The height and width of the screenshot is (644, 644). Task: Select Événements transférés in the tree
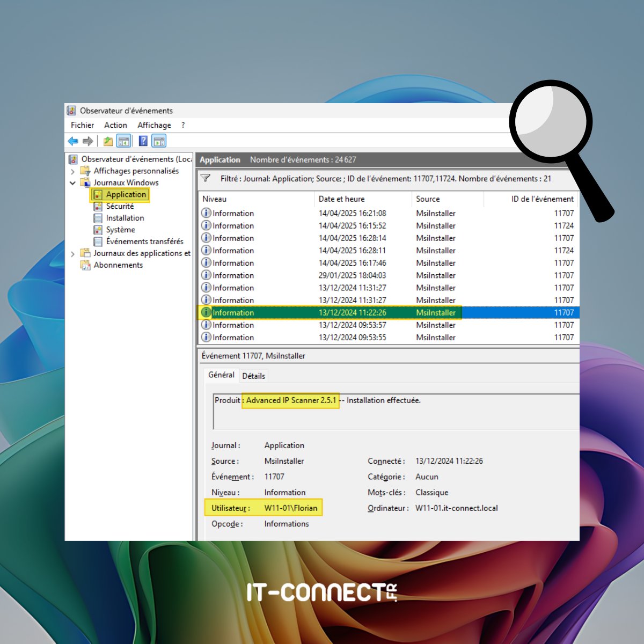tap(144, 241)
